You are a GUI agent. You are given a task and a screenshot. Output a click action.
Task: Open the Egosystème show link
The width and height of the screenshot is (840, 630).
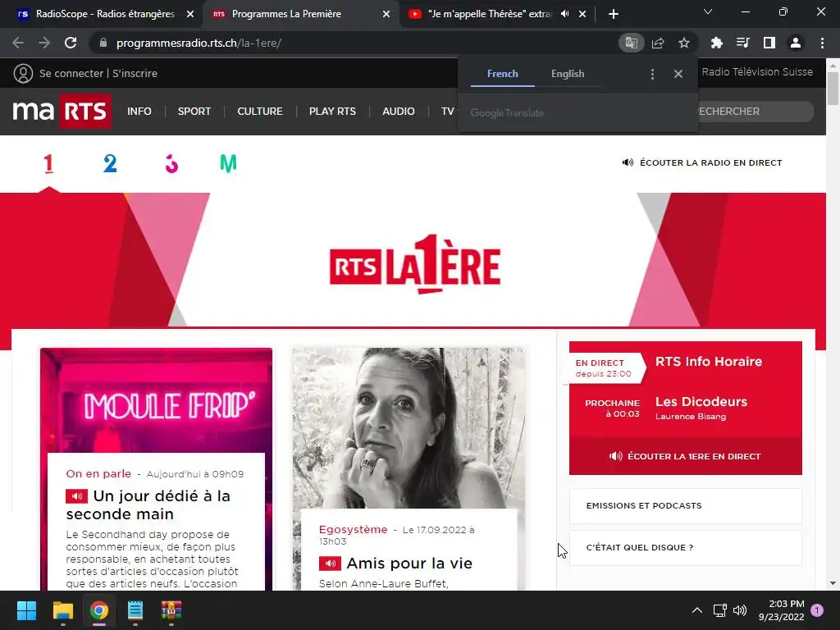353,529
